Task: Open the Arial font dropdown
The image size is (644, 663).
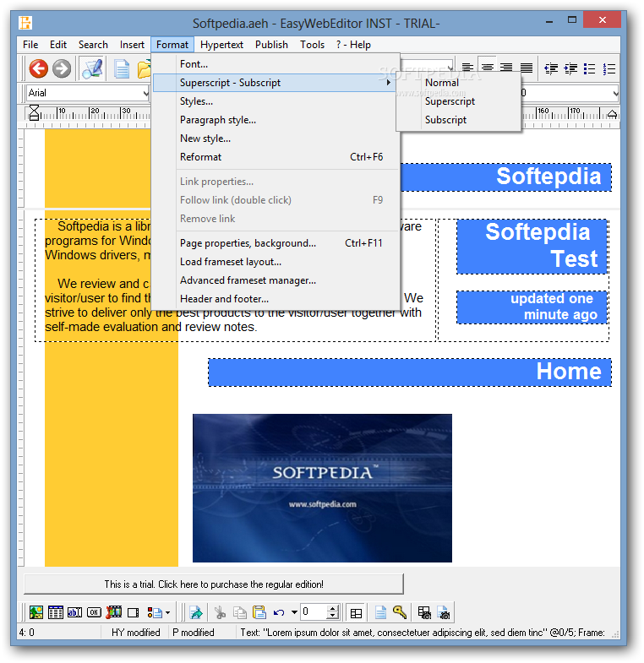Action: coord(145,93)
